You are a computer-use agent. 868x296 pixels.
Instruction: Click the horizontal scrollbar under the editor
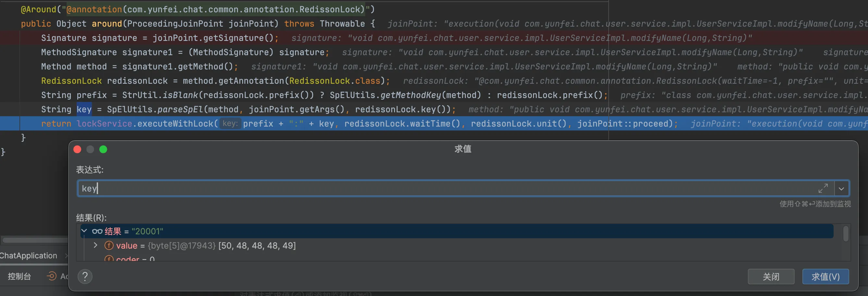(35, 240)
